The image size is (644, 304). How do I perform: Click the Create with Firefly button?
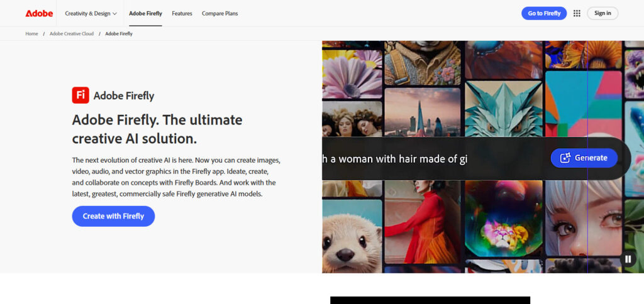[x=113, y=216]
